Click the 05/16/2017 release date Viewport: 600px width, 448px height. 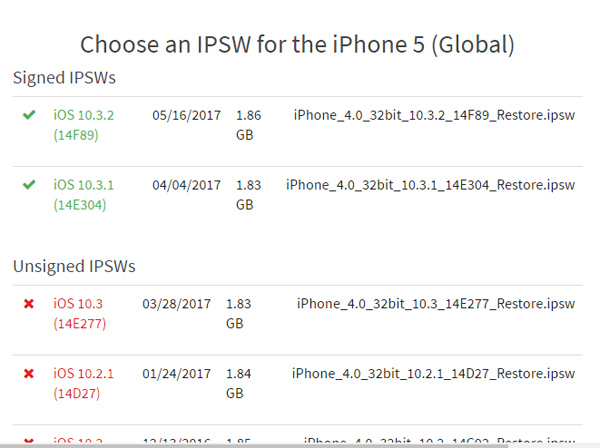click(187, 116)
